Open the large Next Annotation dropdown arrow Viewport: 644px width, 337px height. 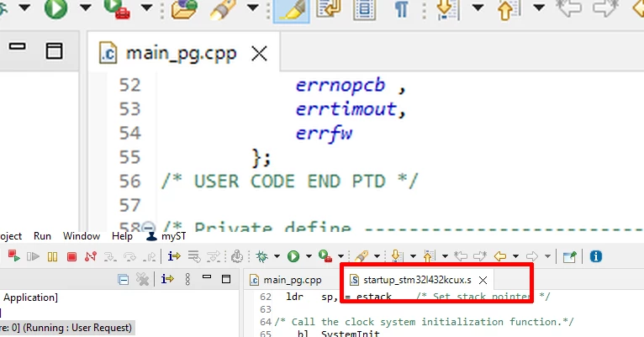point(478,7)
